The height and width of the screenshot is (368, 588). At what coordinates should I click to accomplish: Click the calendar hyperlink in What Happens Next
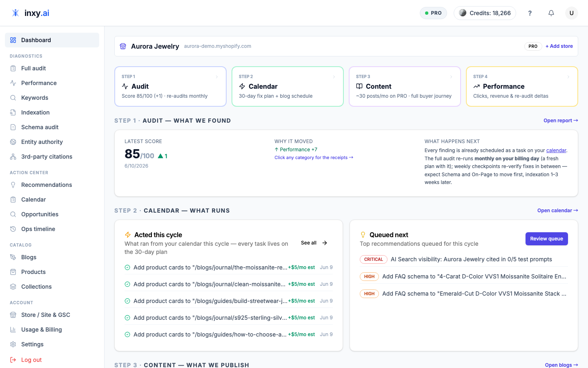click(x=556, y=150)
